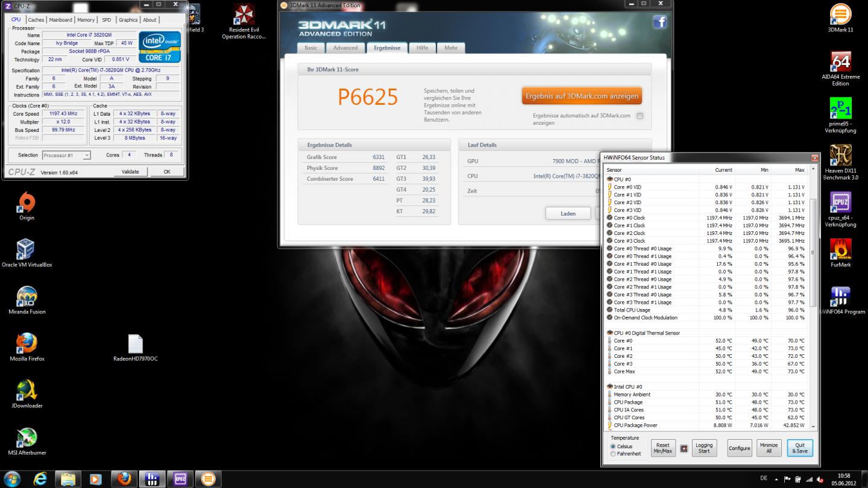Select the Mozilla Firefox desktop shortcut
Viewport: 868px width, 488px height.
pyautogui.click(x=27, y=347)
